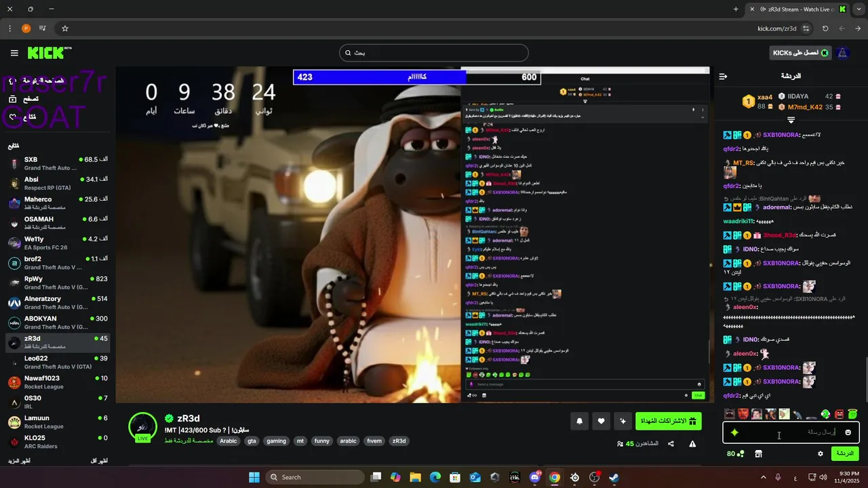
Task: Select zR3d channel in sidebar list
Action: 57,342
